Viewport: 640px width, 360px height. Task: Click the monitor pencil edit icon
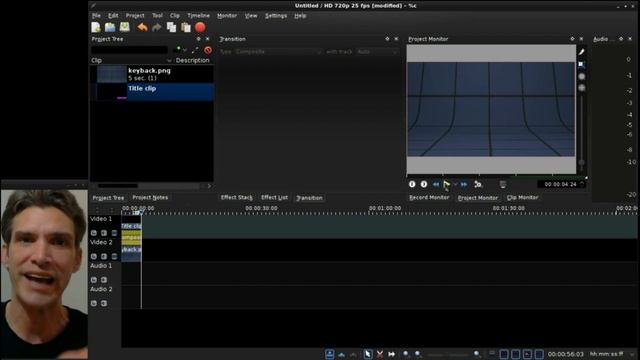[582, 52]
